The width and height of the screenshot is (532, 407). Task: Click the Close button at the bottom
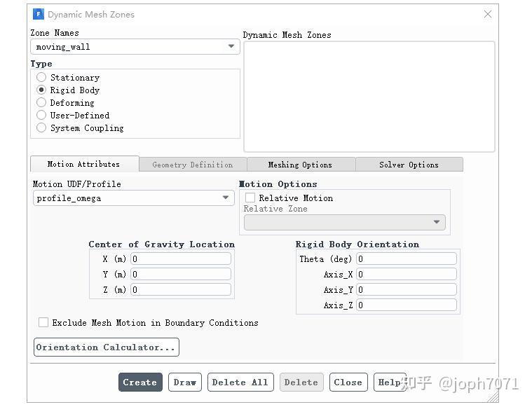[348, 382]
